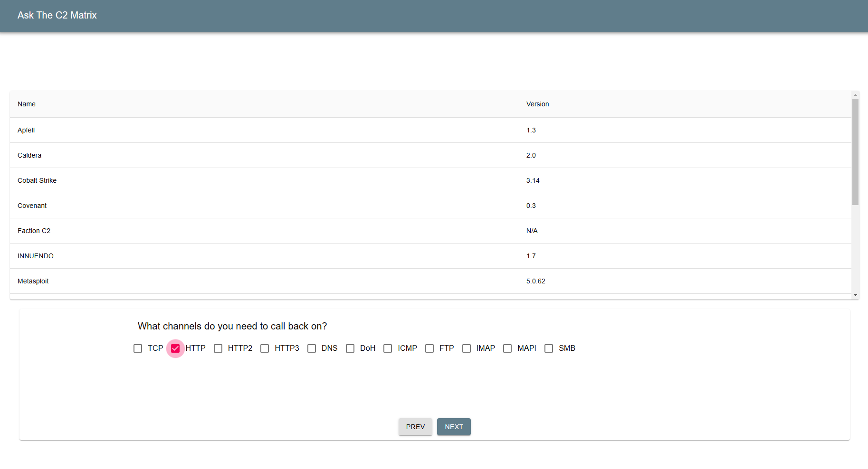Select the Caldera row
This screenshot has width=868, height=469.
pos(430,155)
